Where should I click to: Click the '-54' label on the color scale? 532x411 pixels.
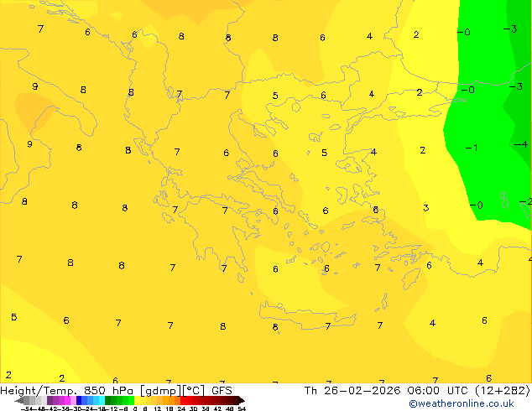click(x=27, y=409)
